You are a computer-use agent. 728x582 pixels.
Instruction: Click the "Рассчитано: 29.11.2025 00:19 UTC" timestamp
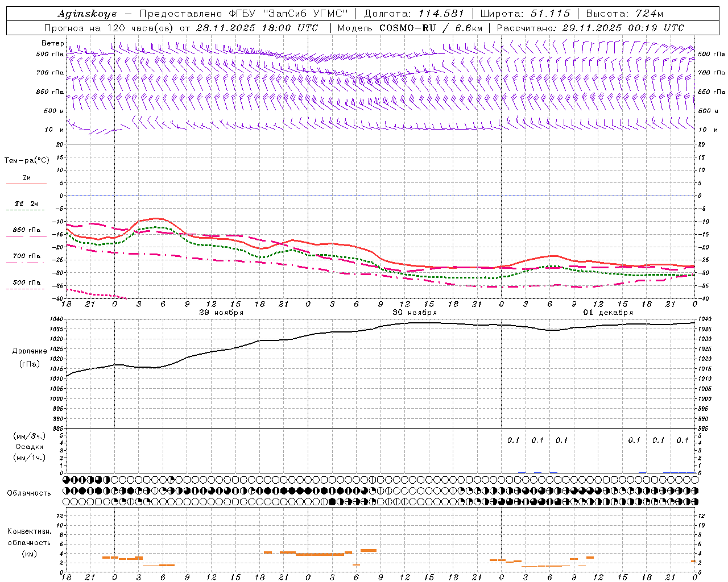tap(590, 28)
